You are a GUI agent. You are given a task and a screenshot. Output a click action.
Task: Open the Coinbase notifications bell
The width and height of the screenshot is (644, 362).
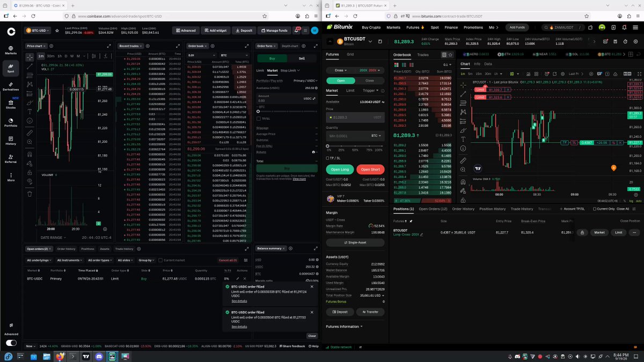296,31
